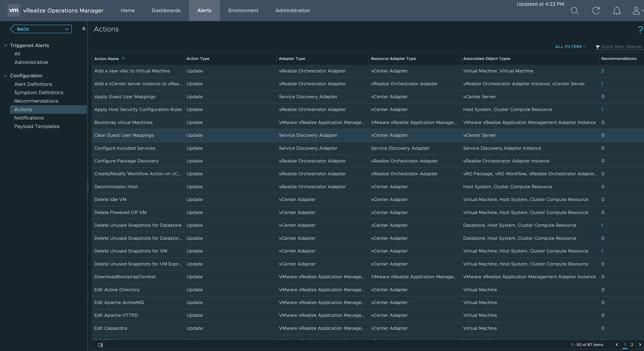644x351 pixels.
Task: Click the VMware vm logo icon
Action: click(x=14, y=10)
